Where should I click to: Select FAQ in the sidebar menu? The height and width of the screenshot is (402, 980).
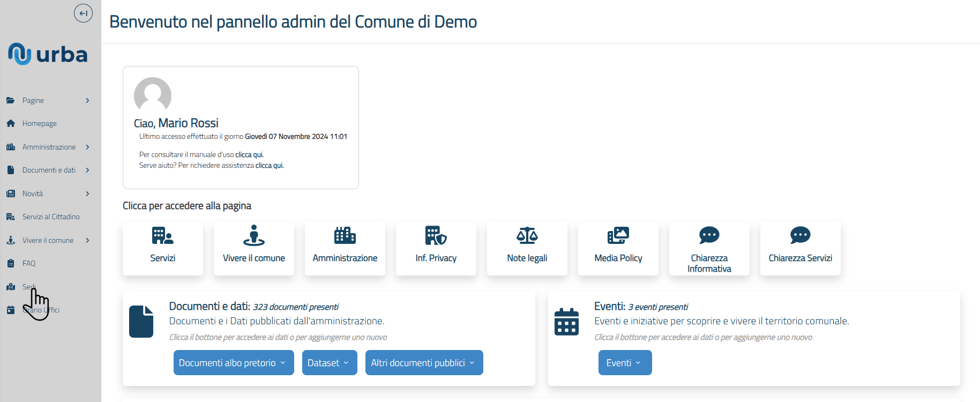[x=29, y=263]
